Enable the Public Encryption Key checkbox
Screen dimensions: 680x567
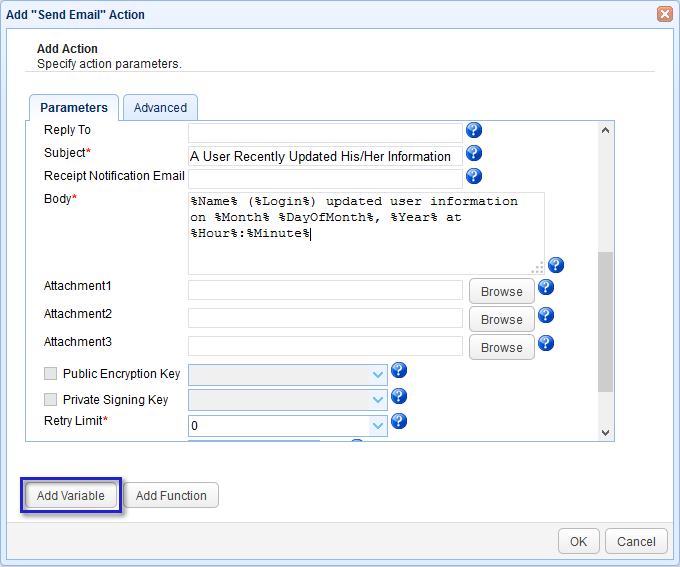point(50,374)
